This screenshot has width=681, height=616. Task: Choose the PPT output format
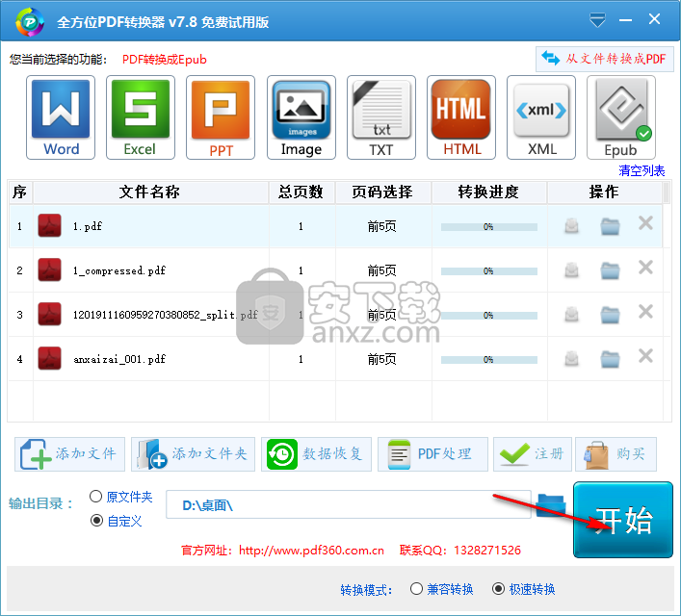coord(221,117)
